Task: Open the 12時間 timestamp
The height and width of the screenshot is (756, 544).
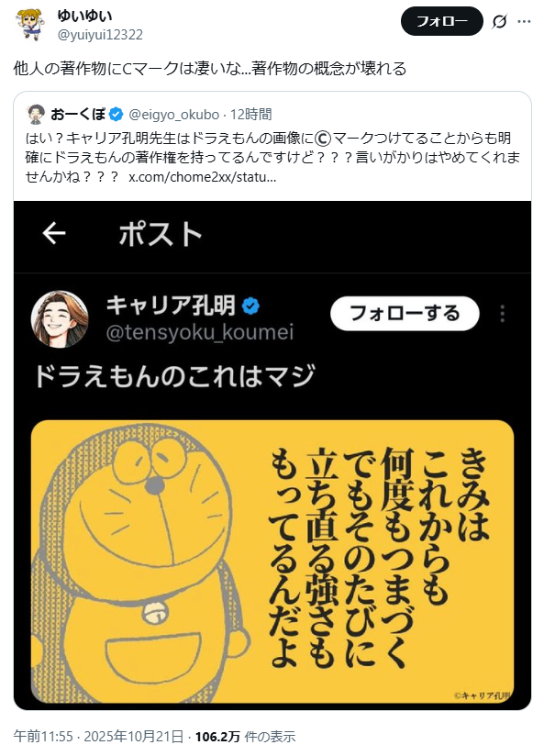Action: 250,115
